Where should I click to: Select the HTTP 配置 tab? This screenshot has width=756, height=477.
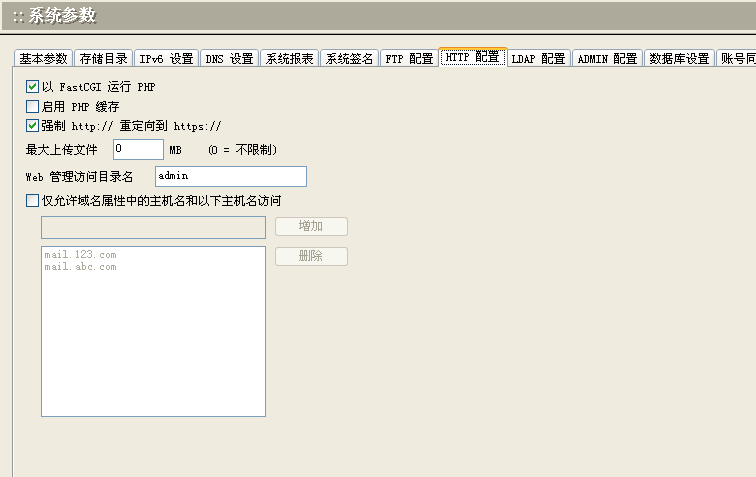coord(472,58)
